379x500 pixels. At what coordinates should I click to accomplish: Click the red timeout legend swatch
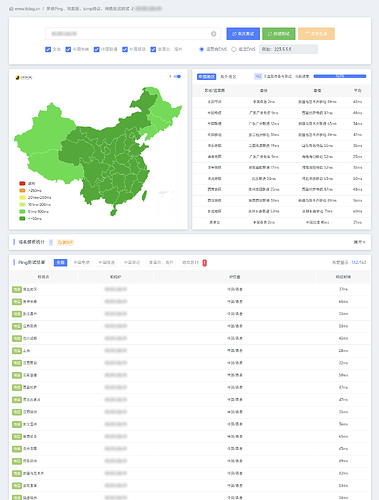22,183
